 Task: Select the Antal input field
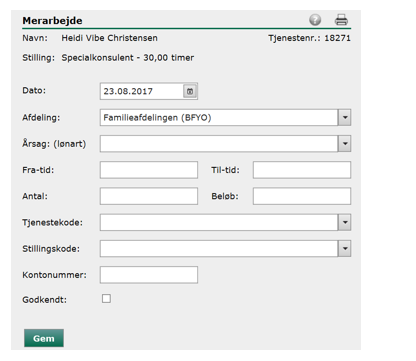click(149, 196)
